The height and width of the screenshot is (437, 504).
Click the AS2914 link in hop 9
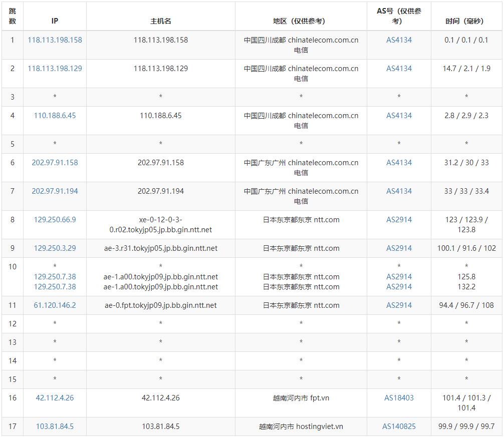tap(399, 248)
